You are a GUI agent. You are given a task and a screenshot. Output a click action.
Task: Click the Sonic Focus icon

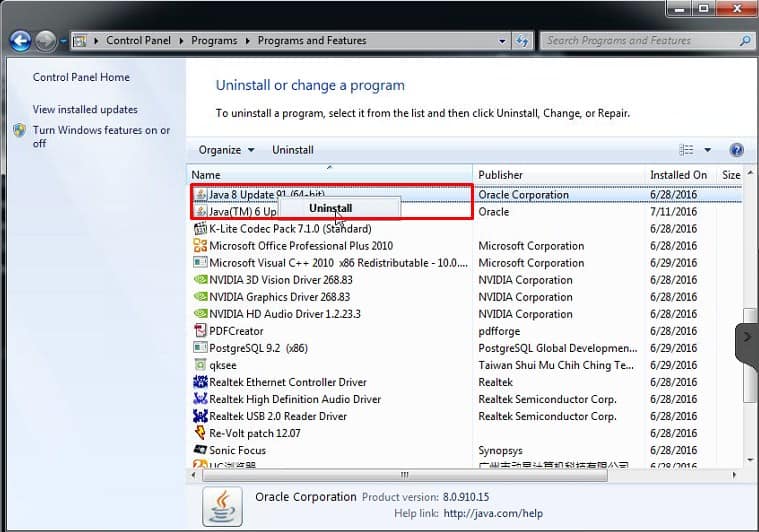coord(200,450)
